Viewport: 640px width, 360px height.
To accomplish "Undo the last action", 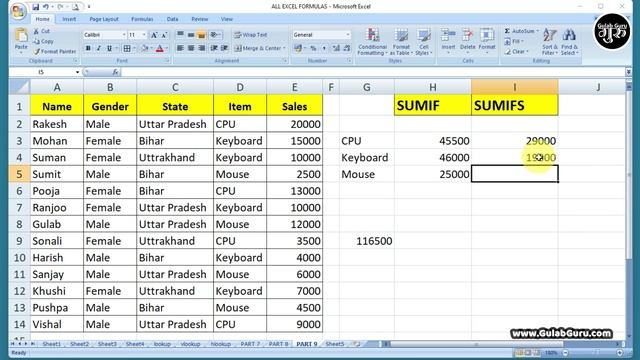I will pyautogui.click(x=46, y=7).
